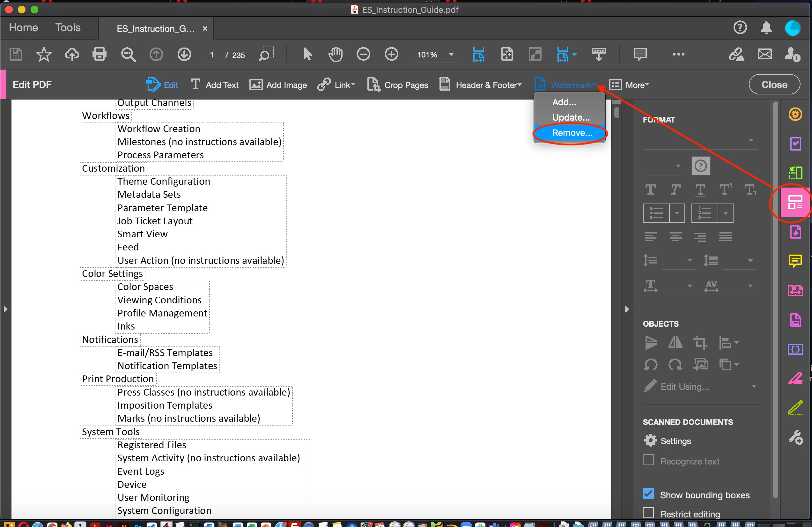Enable Restrict editing checkbox

pos(648,513)
